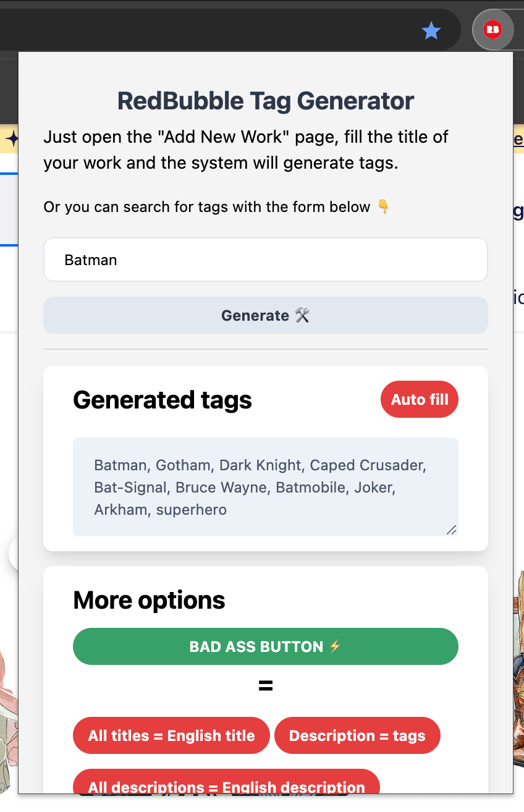Click the RedBubble Tag Generator heading
Viewport: 524px width, 812px height.
coord(266,101)
